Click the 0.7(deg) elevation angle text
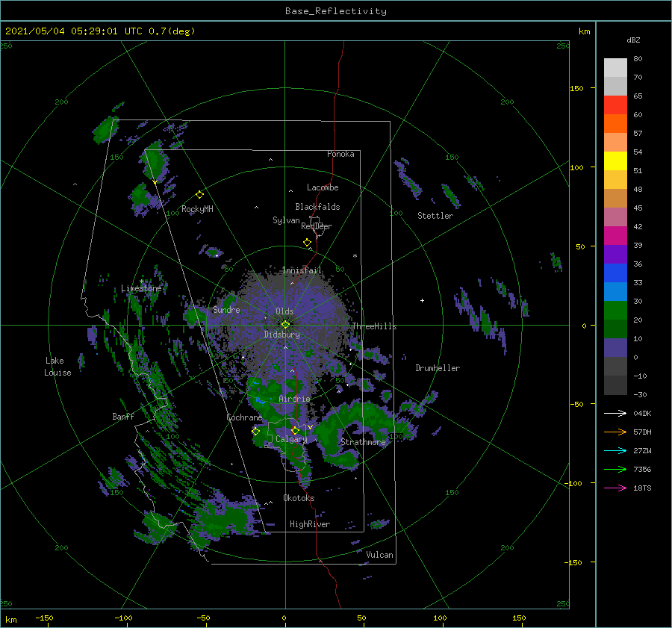672x628 pixels. click(x=172, y=31)
